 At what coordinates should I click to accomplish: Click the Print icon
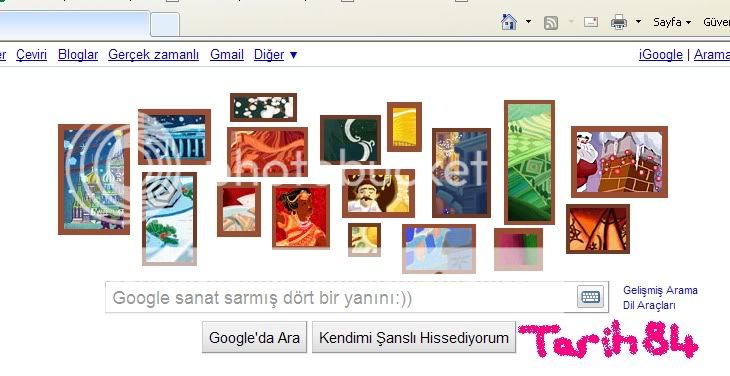pyautogui.click(x=618, y=22)
